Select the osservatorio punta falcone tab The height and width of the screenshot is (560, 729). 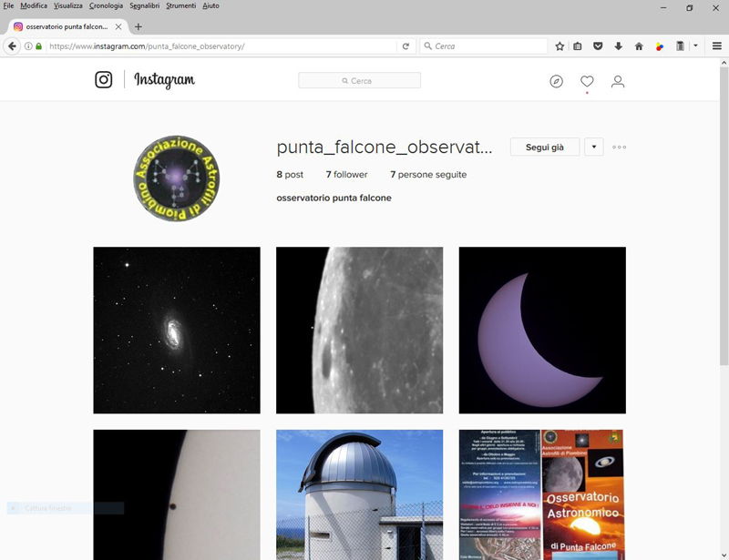[x=67, y=27]
